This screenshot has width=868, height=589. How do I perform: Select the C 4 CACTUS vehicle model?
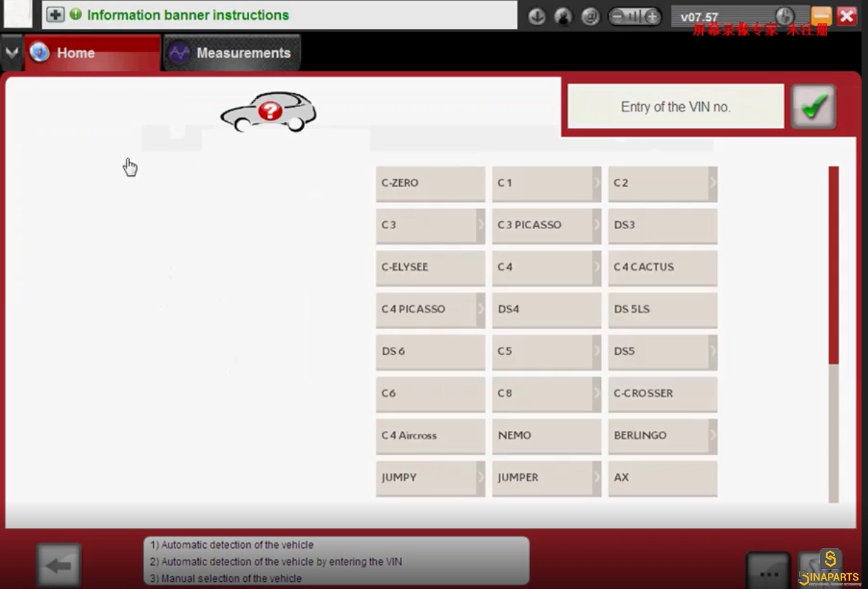coord(663,267)
